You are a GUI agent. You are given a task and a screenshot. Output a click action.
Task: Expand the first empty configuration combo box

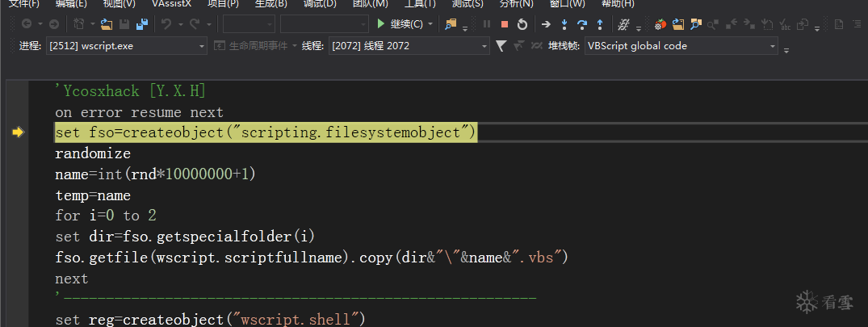point(249,24)
